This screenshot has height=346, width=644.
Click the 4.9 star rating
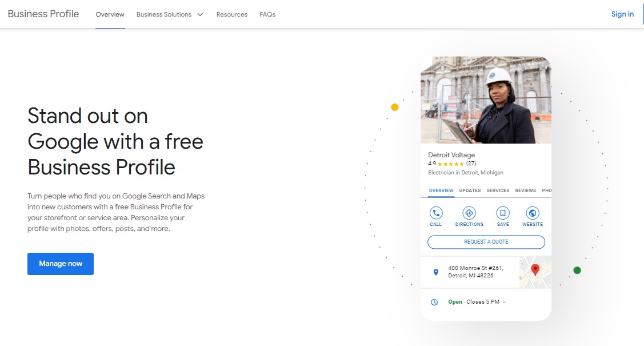coord(446,164)
